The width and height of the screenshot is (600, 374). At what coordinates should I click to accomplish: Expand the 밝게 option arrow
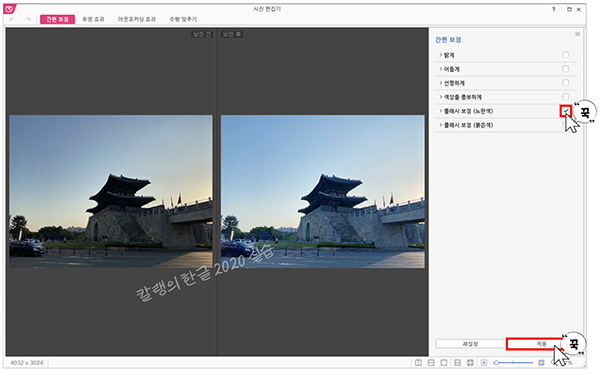[x=440, y=55]
